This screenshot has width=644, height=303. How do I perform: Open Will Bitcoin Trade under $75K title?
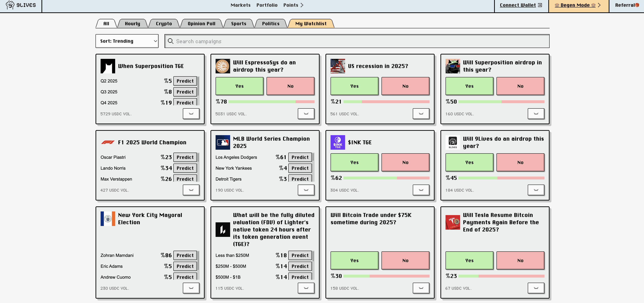coord(371,219)
